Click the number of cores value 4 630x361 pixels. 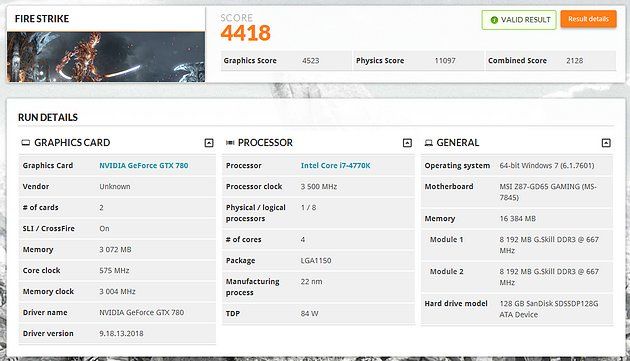(303, 240)
